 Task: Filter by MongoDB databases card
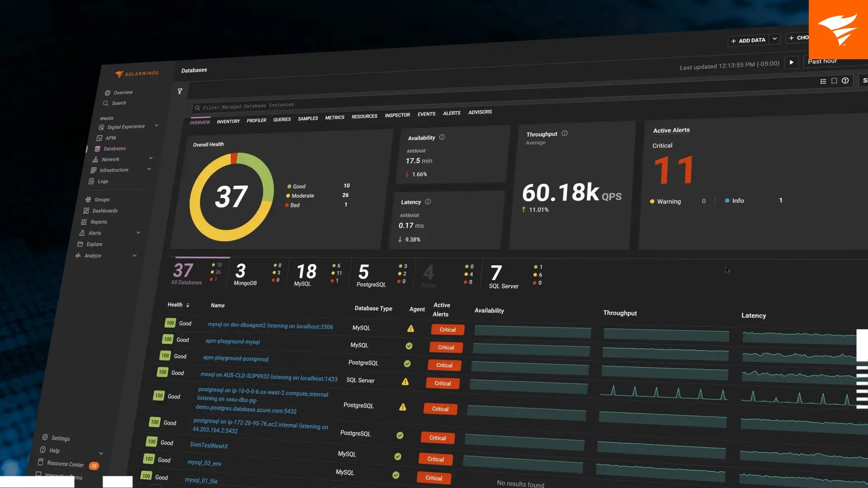259,274
